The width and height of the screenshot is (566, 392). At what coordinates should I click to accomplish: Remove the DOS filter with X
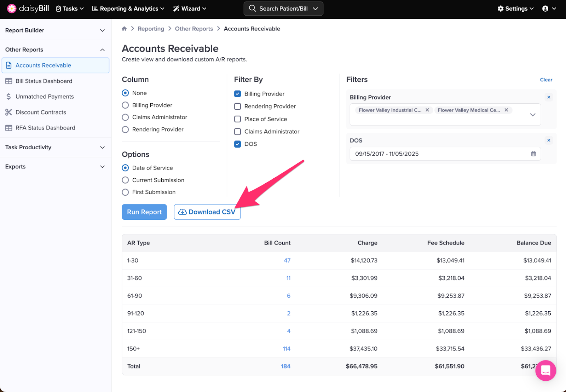[549, 140]
